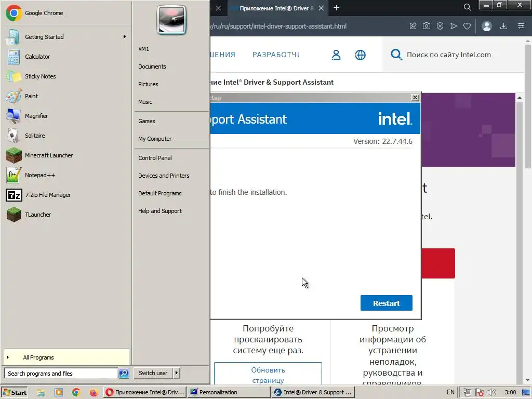Viewport: 532px width, 399px height.
Task: Click the ad blocker shield icon
Action: click(x=440, y=26)
